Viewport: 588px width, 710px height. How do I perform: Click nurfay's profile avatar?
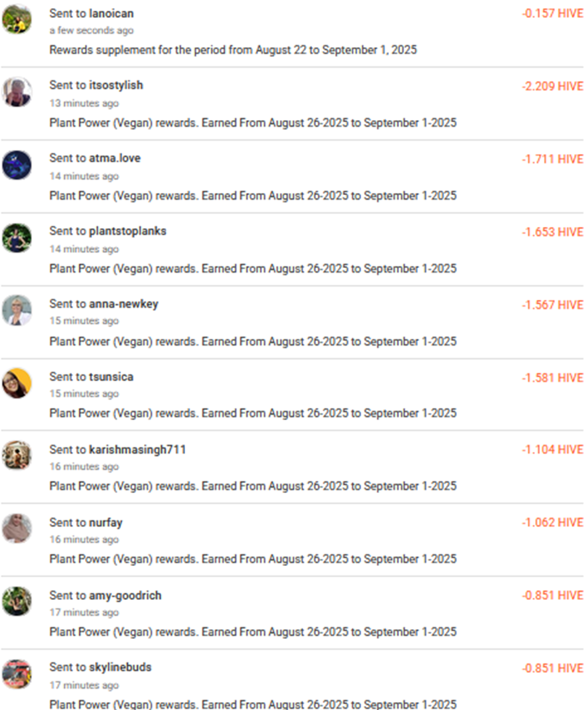(x=17, y=529)
